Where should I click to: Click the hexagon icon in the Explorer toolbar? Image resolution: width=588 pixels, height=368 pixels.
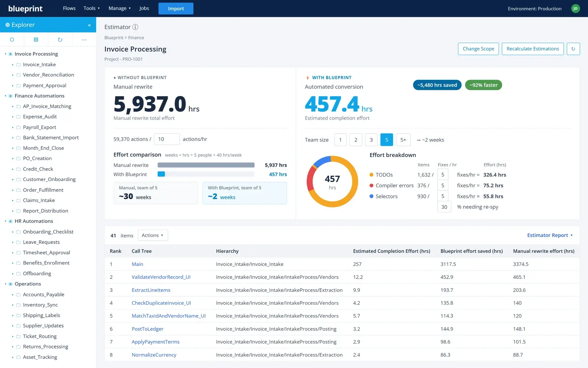[x=12, y=39]
